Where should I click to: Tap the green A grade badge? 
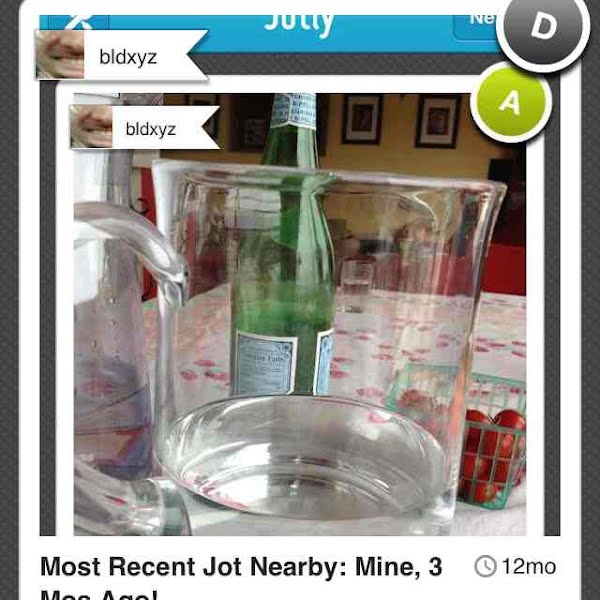(511, 103)
